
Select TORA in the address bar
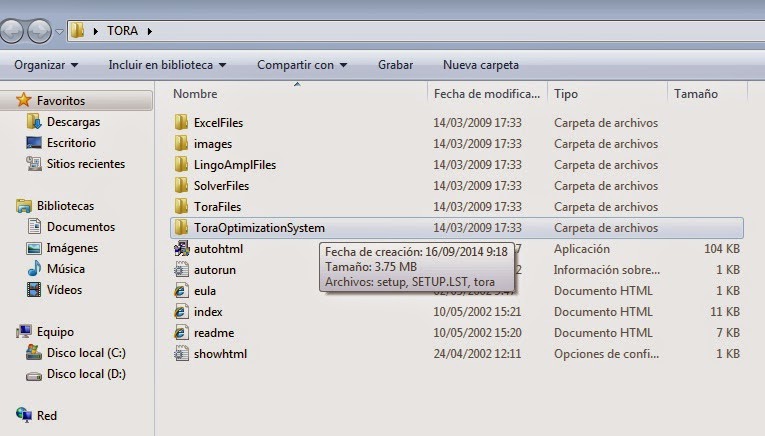[122, 31]
